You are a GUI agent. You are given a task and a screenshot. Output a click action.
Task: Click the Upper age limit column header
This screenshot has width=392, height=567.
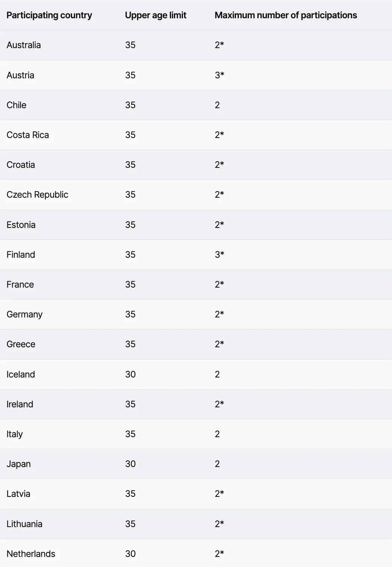coord(156,15)
